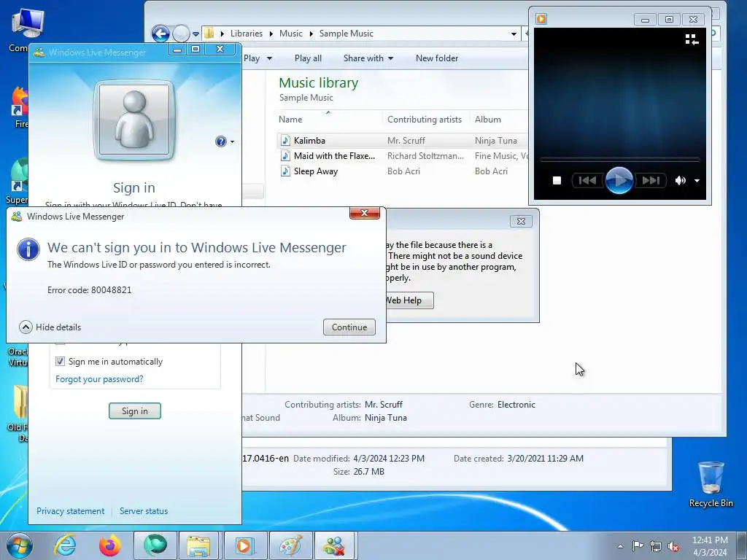The height and width of the screenshot is (560, 747).
Task: Click Next track in Media Player
Action: coord(650,181)
